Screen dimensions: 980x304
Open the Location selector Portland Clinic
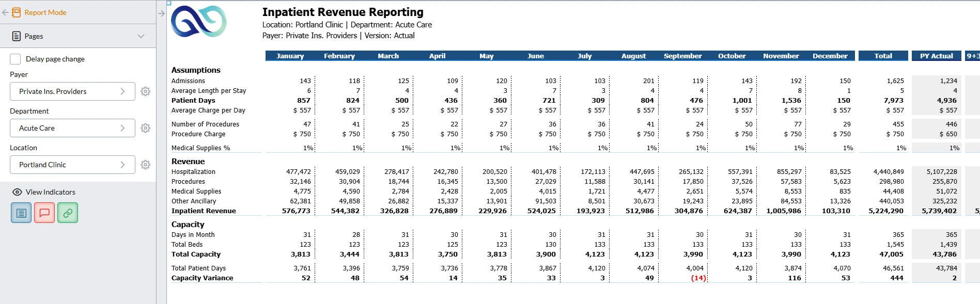(x=72, y=165)
